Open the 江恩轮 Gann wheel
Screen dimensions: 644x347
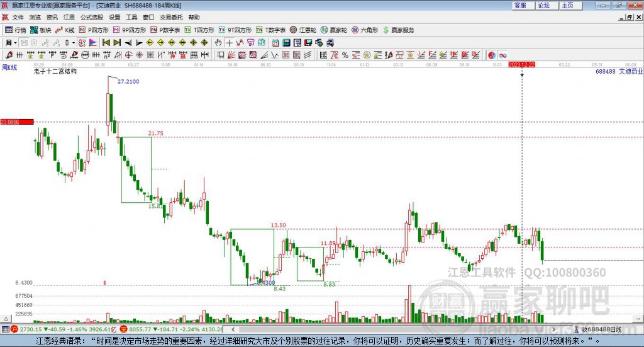[x=303, y=30]
